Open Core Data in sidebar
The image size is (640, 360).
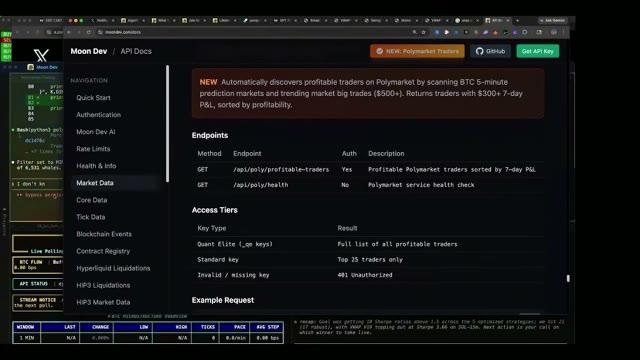(x=91, y=200)
